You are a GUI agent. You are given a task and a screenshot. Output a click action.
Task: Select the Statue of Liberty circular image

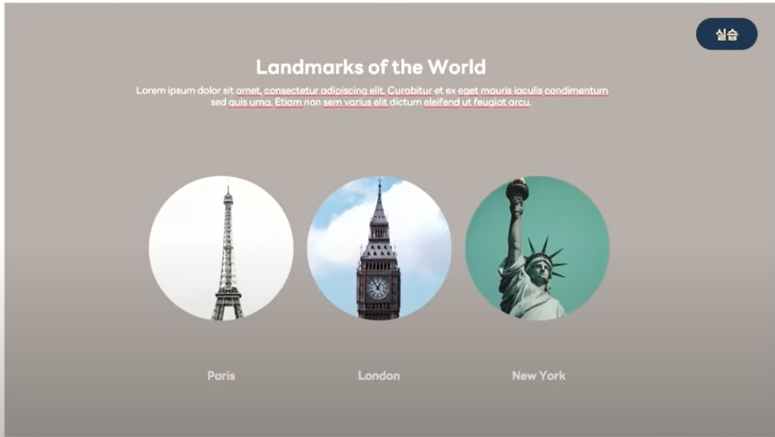point(537,248)
